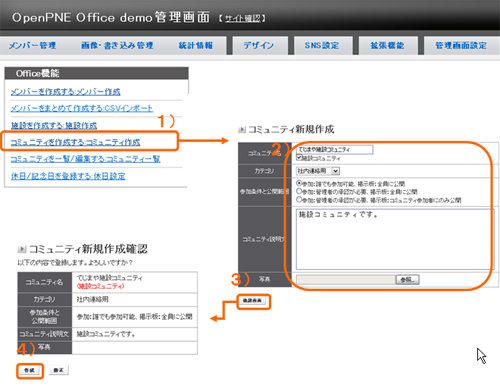
Task: Click confirmation value 施設コミュニティです。
Action: pos(106,334)
